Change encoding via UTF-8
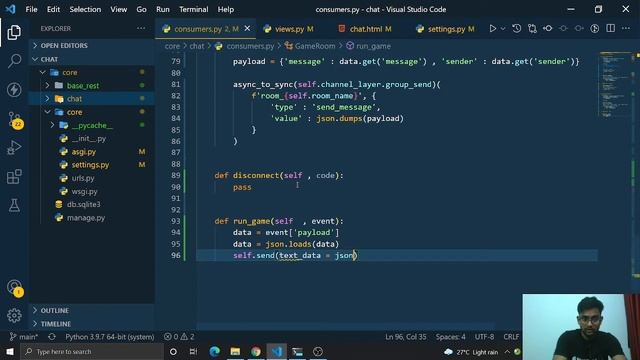640x360 pixels. tap(484, 337)
